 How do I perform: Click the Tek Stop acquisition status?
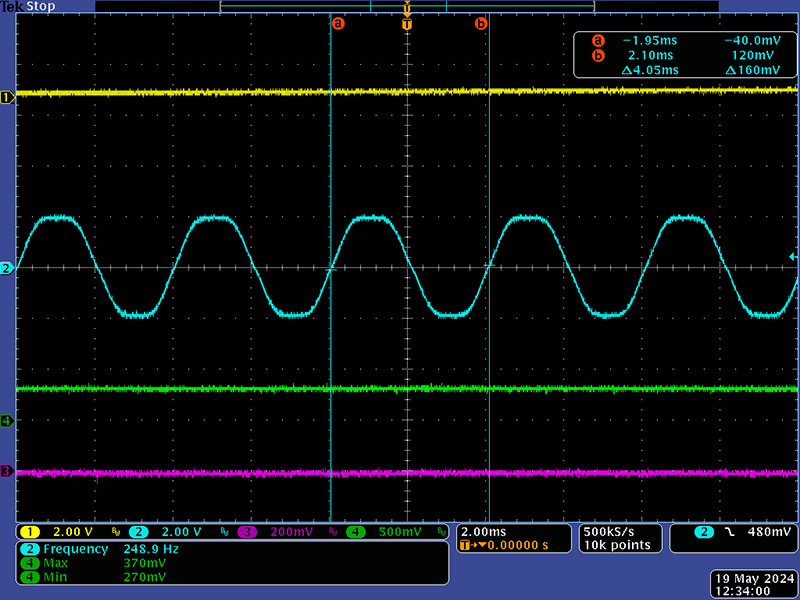click(28, 6)
